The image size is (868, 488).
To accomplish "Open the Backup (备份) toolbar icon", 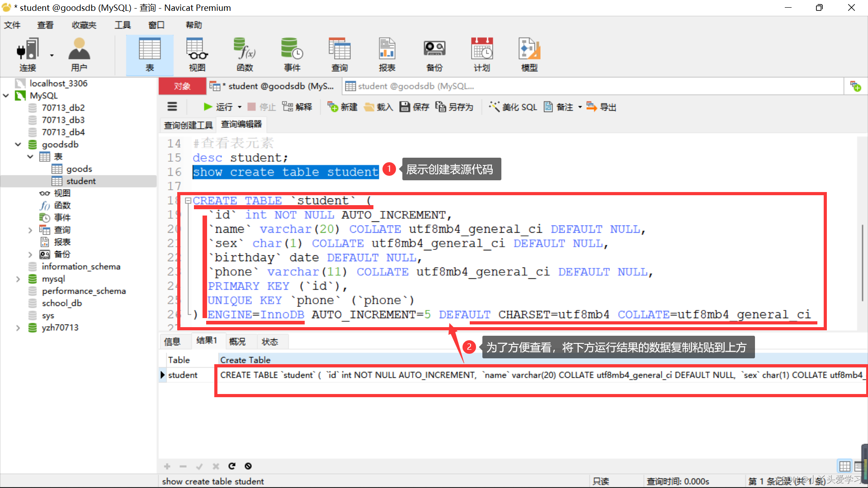I will point(434,55).
